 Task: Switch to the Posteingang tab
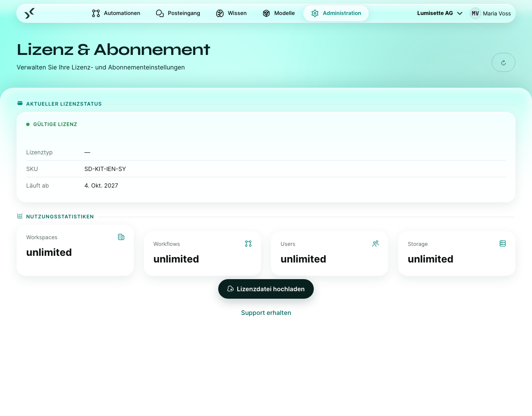[x=178, y=13]
